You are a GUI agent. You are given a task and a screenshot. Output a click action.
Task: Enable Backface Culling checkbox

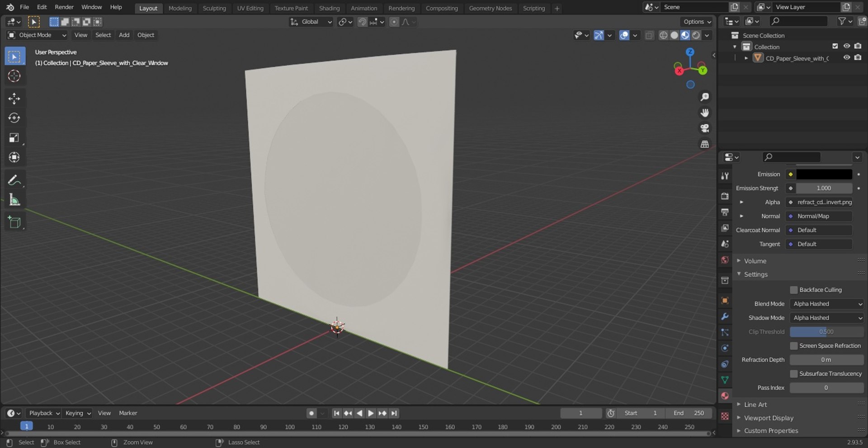point(794,290)
